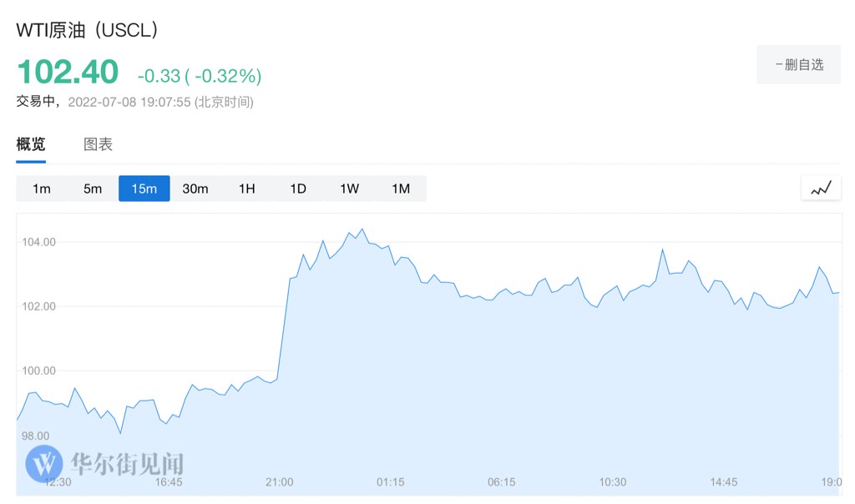Click the Wallstreetcn W logo watermark
Screen dimensions: 855x504
[x=43, y=463]
